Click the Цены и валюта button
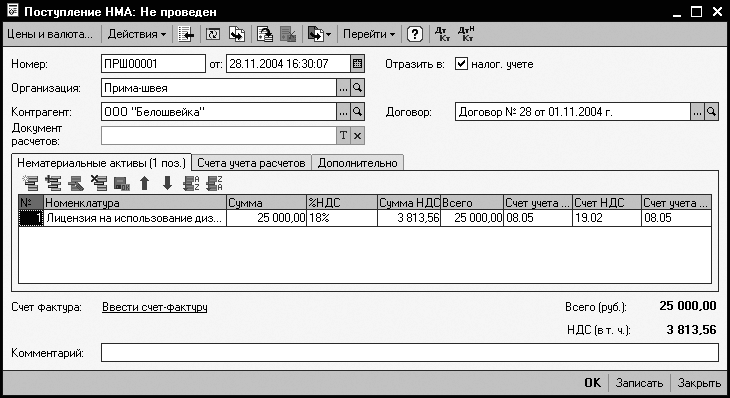 pyautogui.click(x=50, y=34)
